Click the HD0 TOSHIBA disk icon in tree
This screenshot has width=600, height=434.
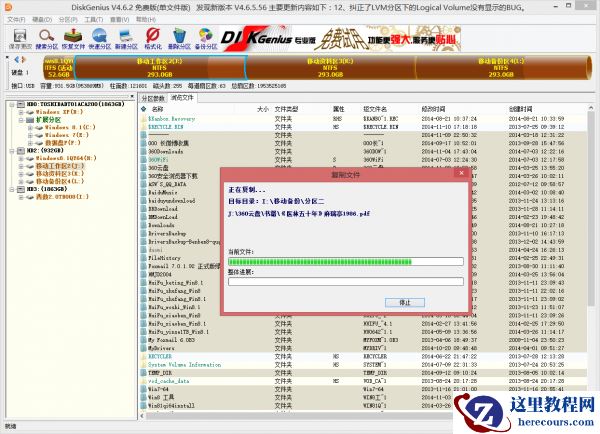(21, 104)
